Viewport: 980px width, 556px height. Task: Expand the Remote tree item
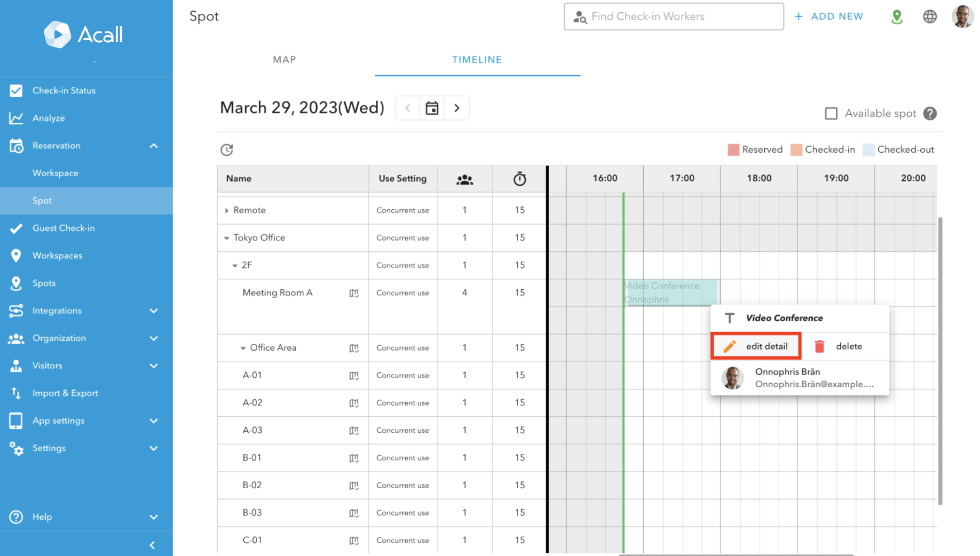coord(226,210)
